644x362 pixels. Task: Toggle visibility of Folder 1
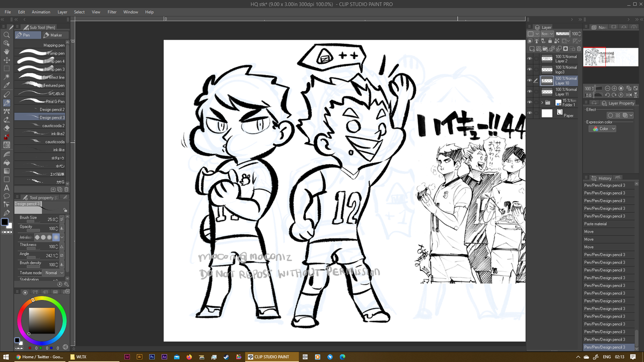click(530, 102)
